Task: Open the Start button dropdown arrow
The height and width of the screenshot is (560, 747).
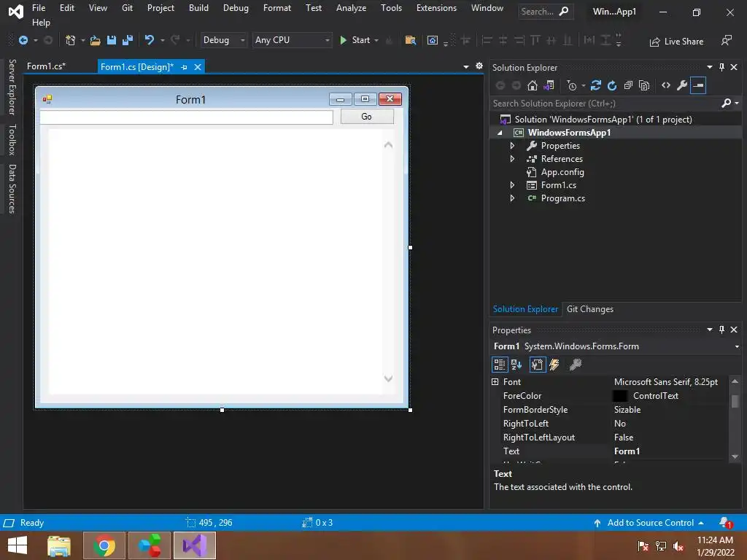Action: pyautogui.click(x=376, y=41)
